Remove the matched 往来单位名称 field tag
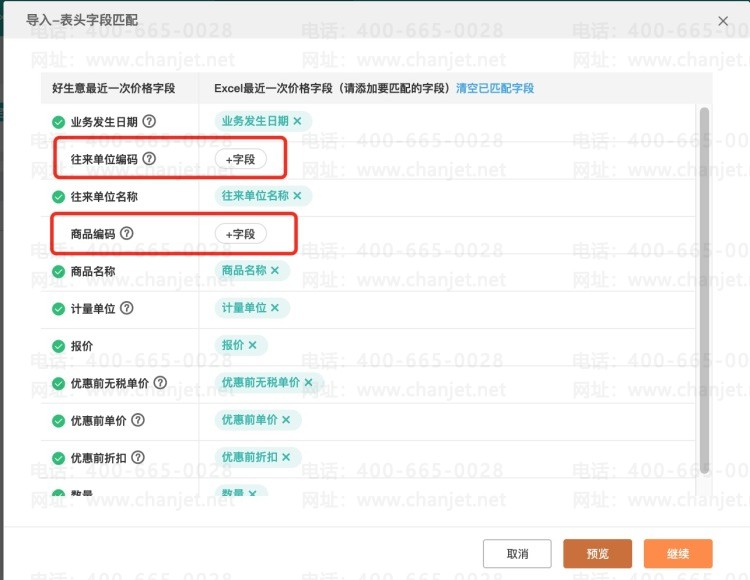 [x=298, y=196]
